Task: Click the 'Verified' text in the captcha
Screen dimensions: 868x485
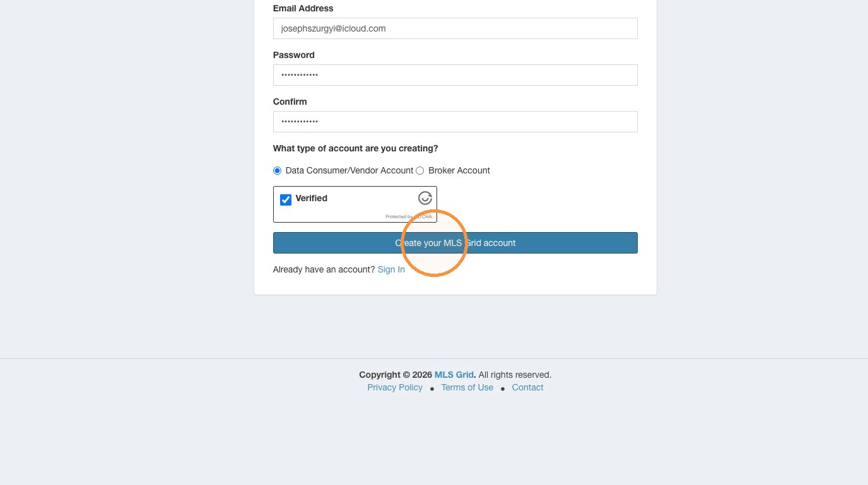Action: point(312,198)
